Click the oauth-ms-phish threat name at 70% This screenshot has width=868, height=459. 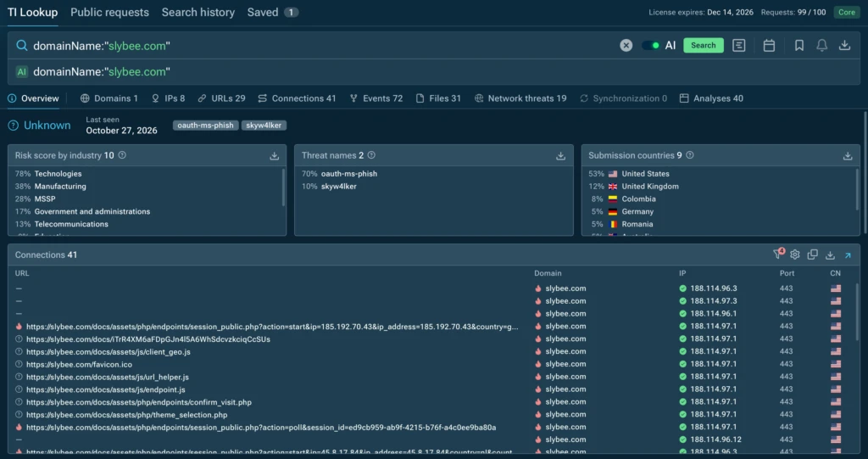(x=348, y=174)
